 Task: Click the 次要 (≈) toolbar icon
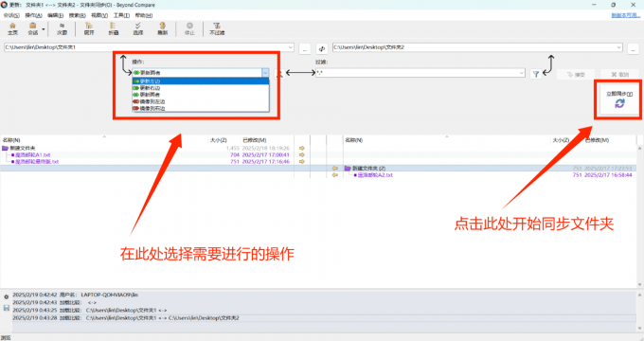pos(62,28)
